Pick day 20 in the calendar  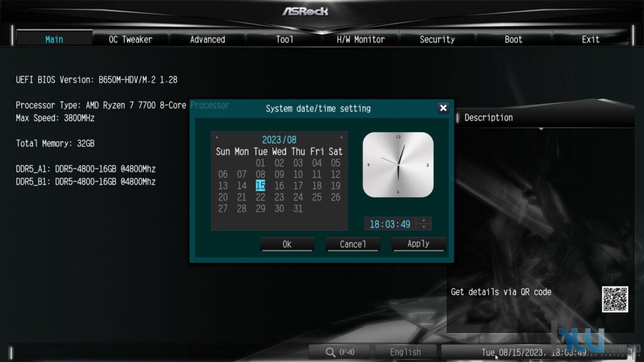point(223,197)
